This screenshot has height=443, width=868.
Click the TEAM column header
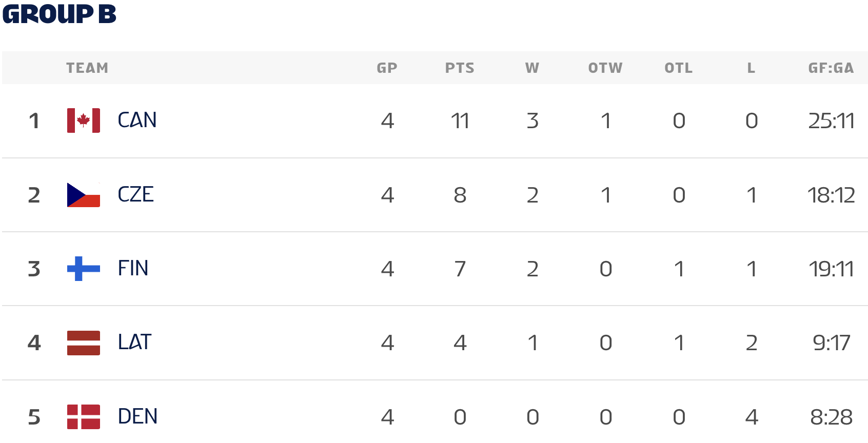87,68
